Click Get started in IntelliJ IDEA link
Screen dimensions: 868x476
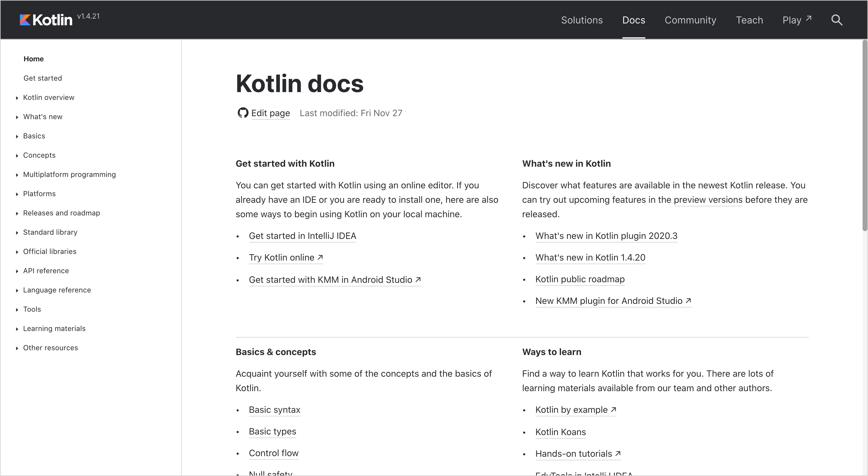click(303, 236)
